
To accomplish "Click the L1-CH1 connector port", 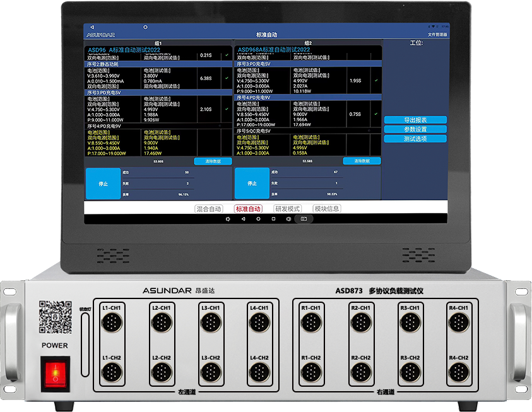I will tap(112, 322).
